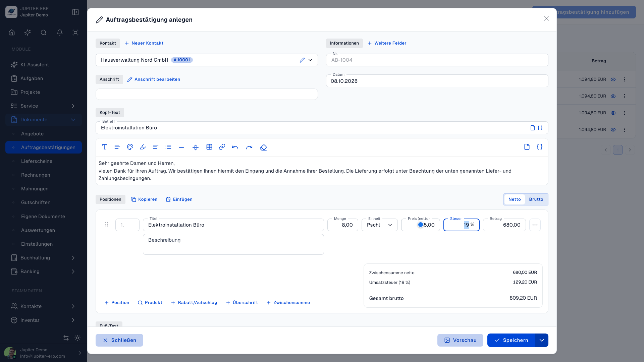Redo the last edit in text editor
The height and width of the screenshot is (362, 644).
(249, 147)
